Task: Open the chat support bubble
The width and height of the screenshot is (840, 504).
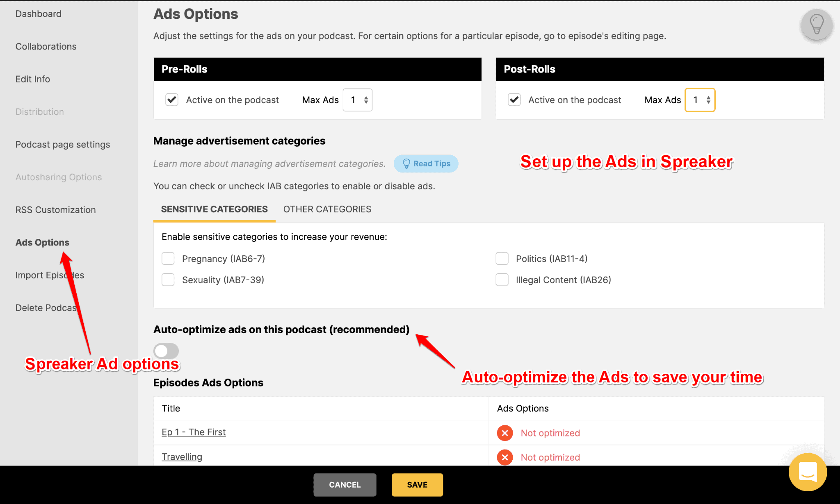Action: (807, 472)
